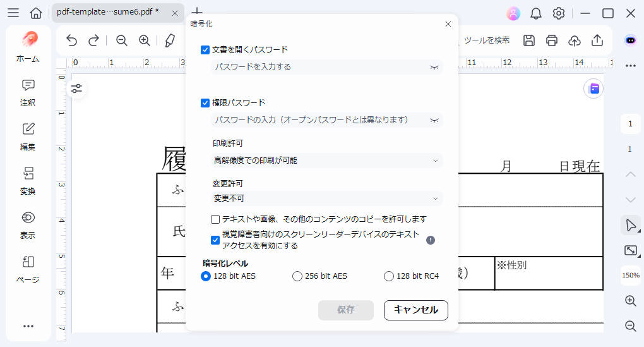Open the purple floating panel icon
The image size is (644, 347).
[x=593, y=88]
